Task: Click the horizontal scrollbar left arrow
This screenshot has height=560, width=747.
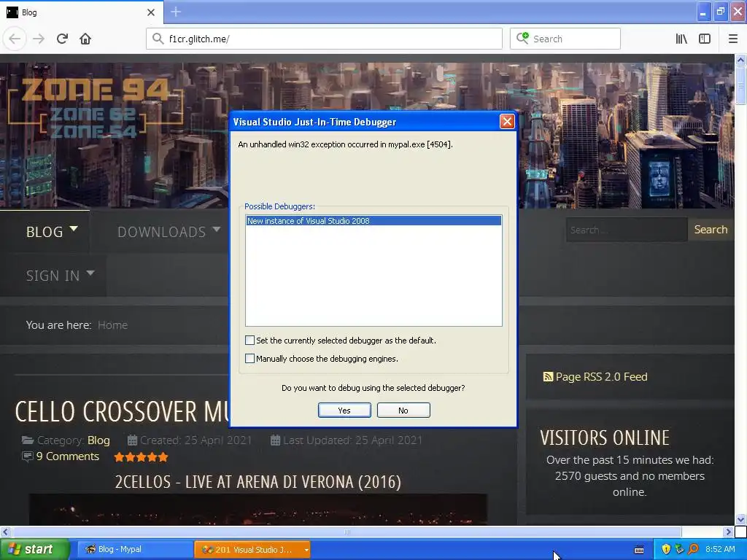Action: click(5, 532)
